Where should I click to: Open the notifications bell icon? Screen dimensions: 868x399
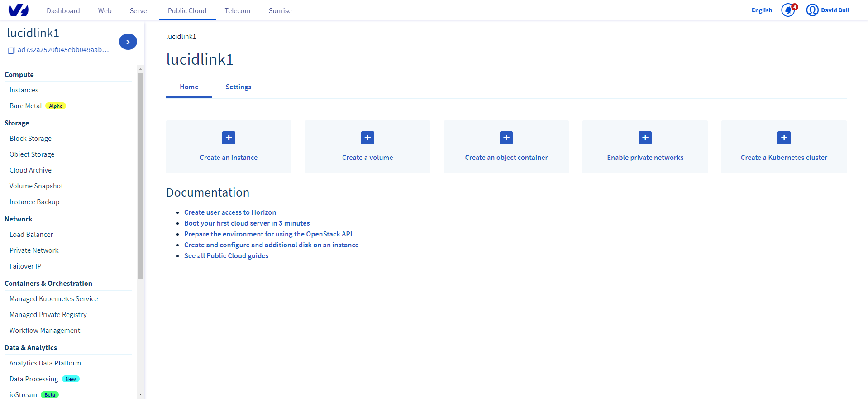[788, 10]
